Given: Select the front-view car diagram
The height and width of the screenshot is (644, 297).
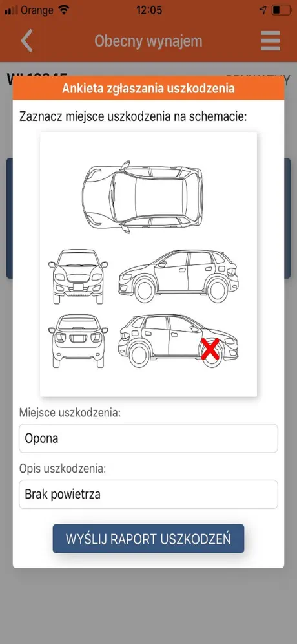Looking at the screenshot, I should (x=78, y=276).
